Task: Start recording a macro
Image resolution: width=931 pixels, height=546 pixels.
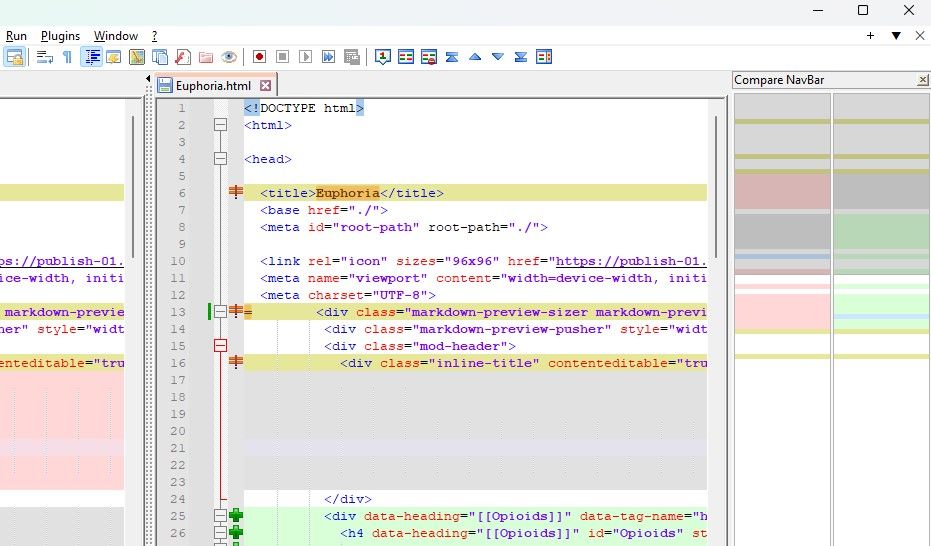Action: tap(259, 57)
